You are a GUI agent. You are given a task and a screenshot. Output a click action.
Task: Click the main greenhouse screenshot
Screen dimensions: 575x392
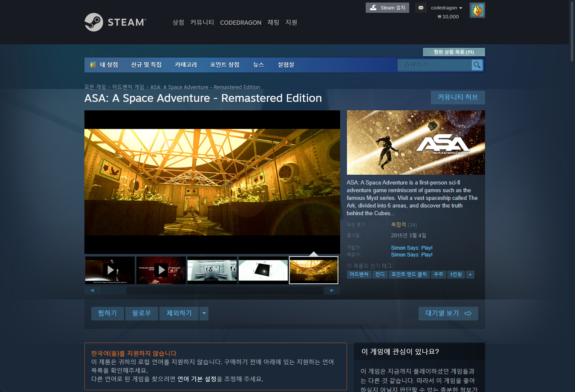click(x=212, y=182)
